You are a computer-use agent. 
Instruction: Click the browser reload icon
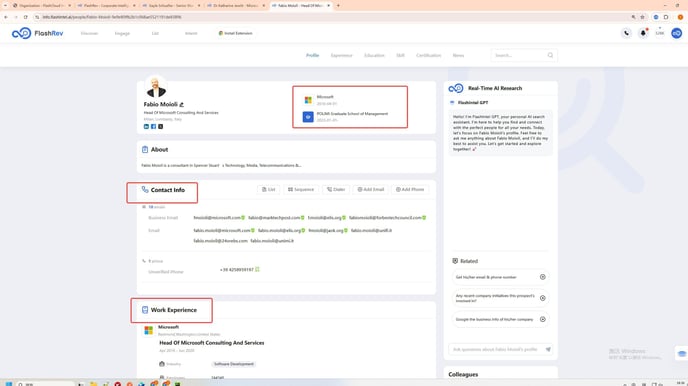pyautogui.click(x=25, y=17)
